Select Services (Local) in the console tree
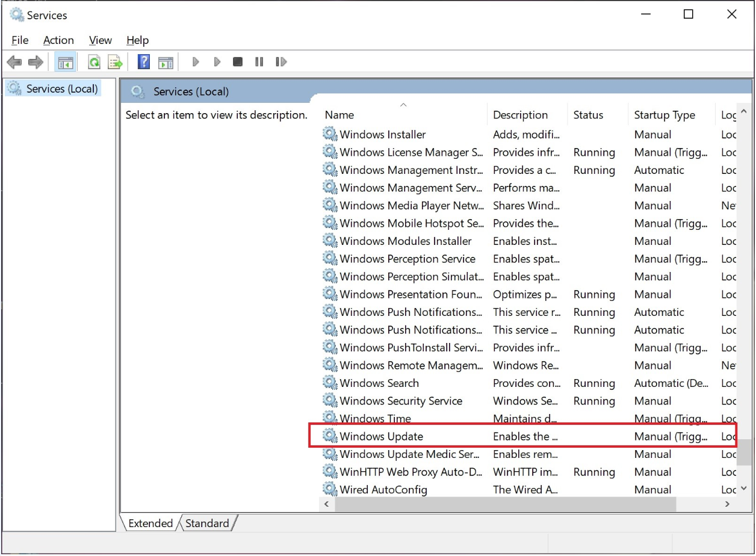 (61, 89)
